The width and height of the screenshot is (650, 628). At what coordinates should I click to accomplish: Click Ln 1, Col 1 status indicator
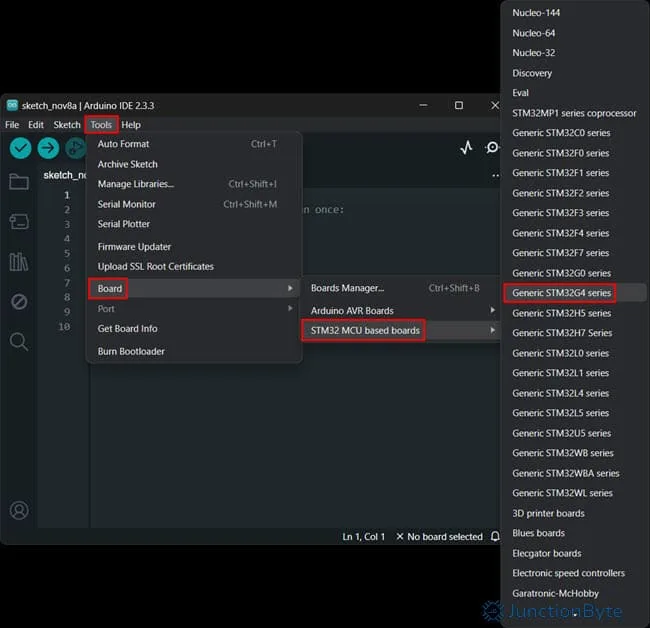[364, 537]
